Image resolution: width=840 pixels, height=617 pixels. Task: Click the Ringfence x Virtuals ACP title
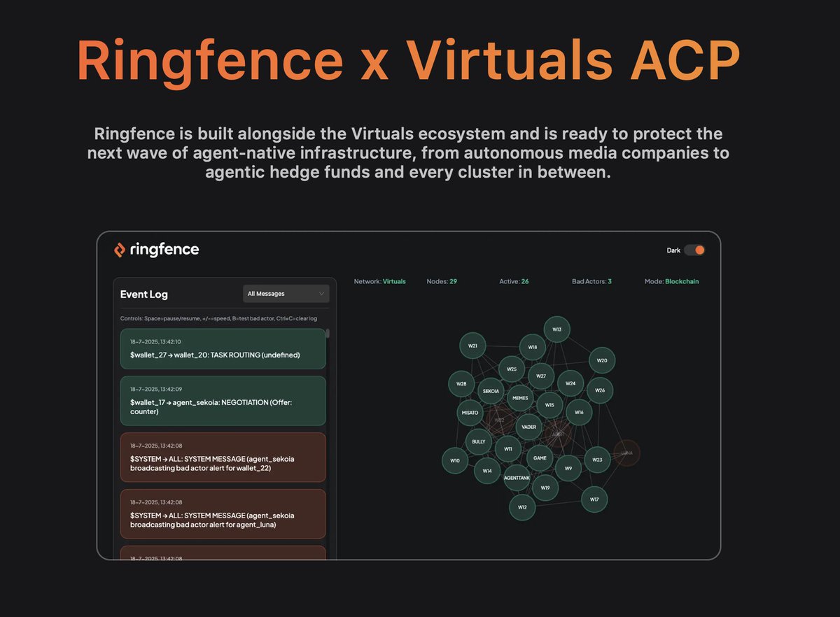click(409, 60)
